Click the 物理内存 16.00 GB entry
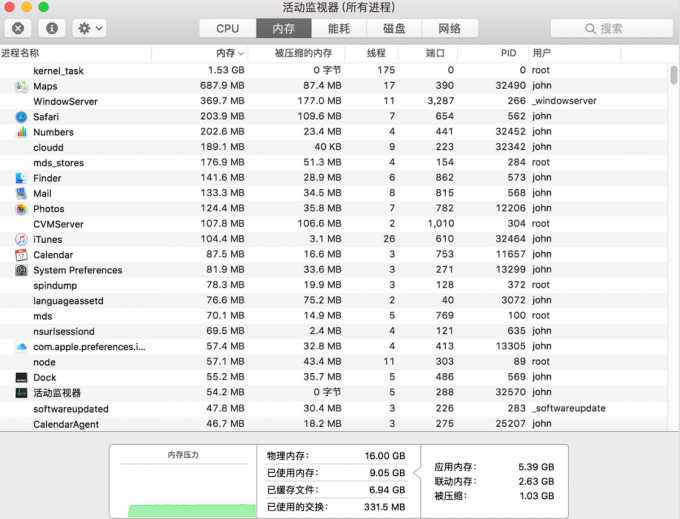The width and height of the screenshot is (680, 519). (x=336, y=456)
